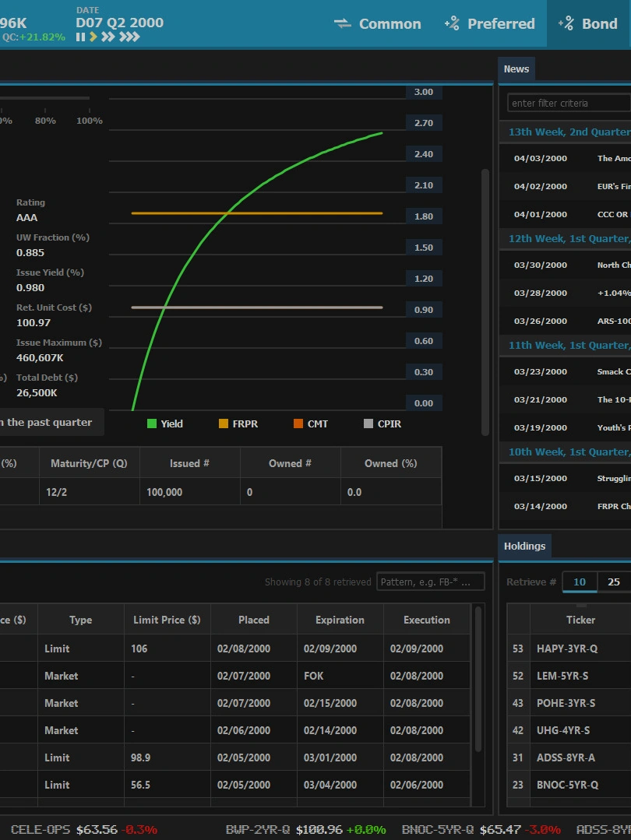Screen dimensions: 631x840
Task: Collapse the 11th Week, 1st Quarter news group
Action: click(569, 345)
